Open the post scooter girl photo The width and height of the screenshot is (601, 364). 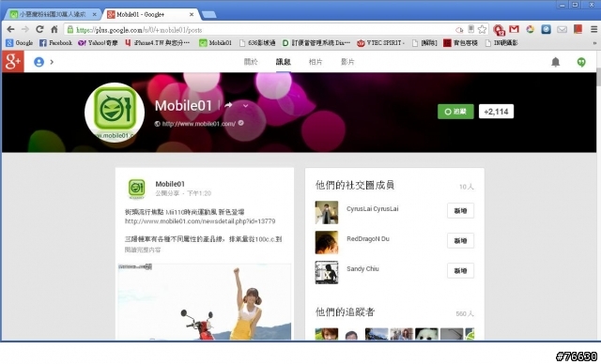(x=205, y=301)
